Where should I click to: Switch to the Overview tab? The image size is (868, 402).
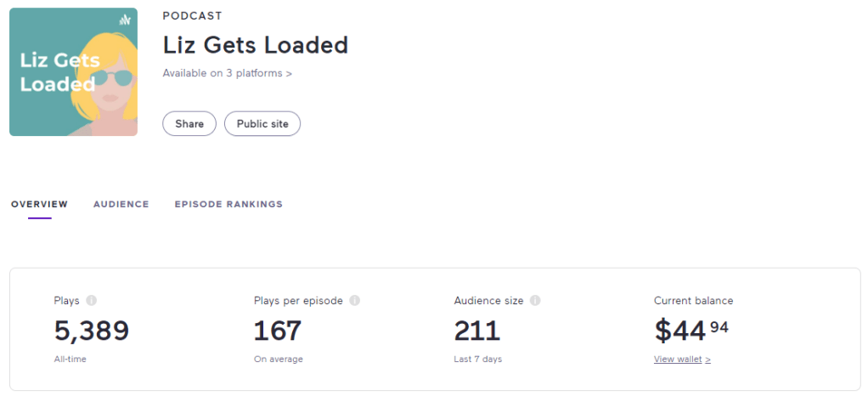(39, 204)
